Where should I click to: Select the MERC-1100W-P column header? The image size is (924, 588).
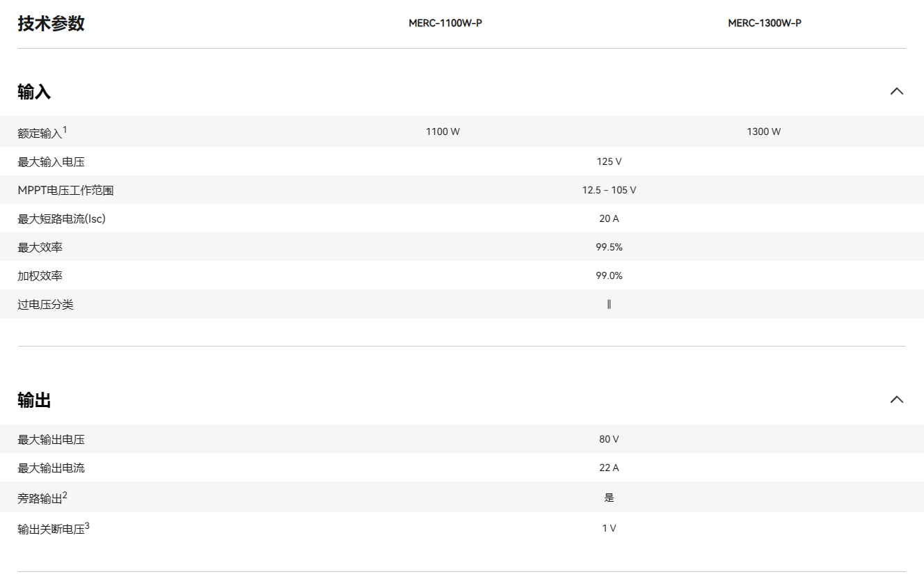pos(445,23)
